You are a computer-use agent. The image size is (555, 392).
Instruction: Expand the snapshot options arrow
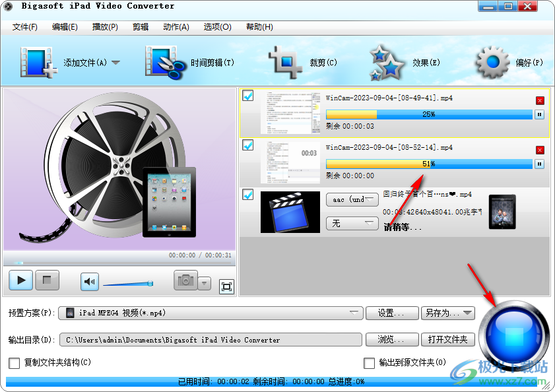pyautogui.click(x=204, y=283)
